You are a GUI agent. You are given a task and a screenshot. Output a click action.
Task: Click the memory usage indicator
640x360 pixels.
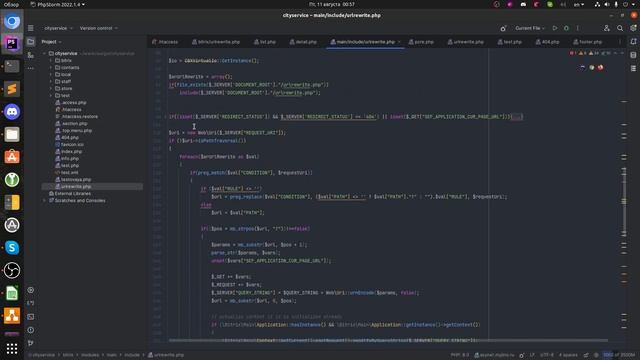click(x=620, y=355)
